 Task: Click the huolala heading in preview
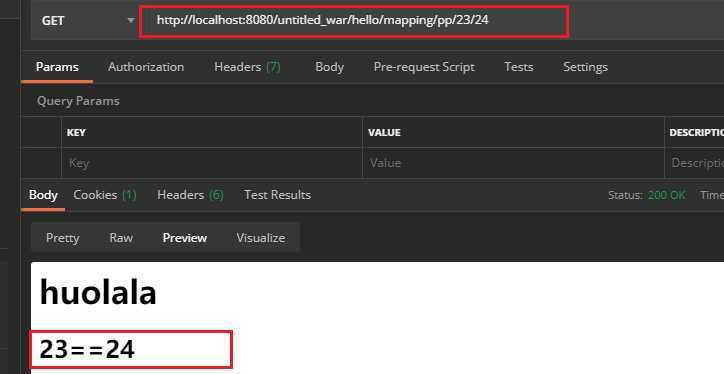click(x=98, y=293)
